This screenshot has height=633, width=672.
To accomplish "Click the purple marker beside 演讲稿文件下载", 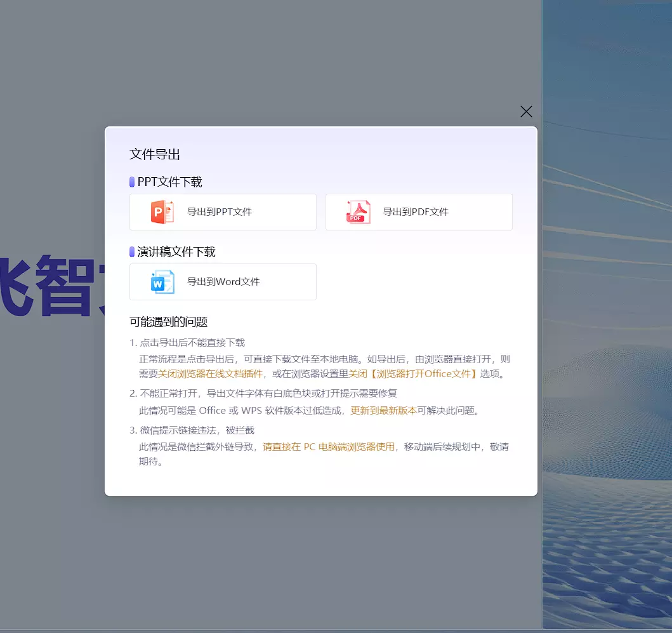I will pos(132,252).
